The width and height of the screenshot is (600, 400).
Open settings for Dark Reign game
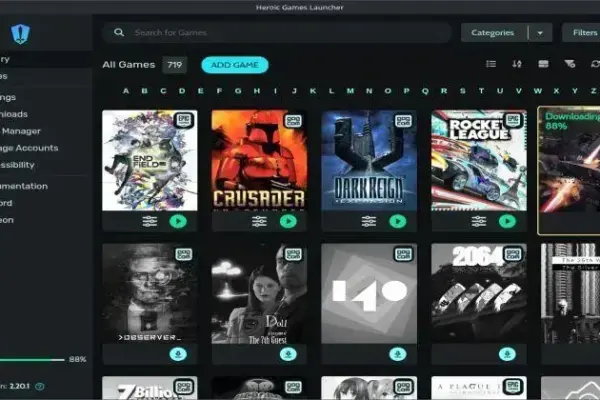click(x=369, y=221)
